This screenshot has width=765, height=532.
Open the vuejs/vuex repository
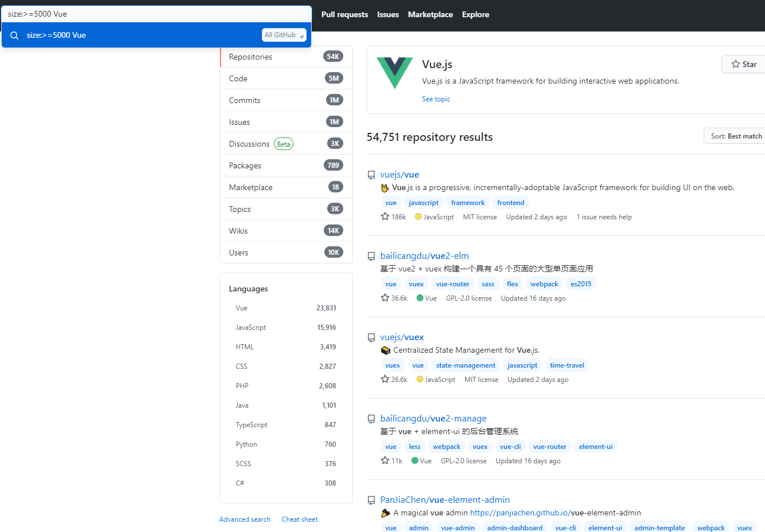402,337
